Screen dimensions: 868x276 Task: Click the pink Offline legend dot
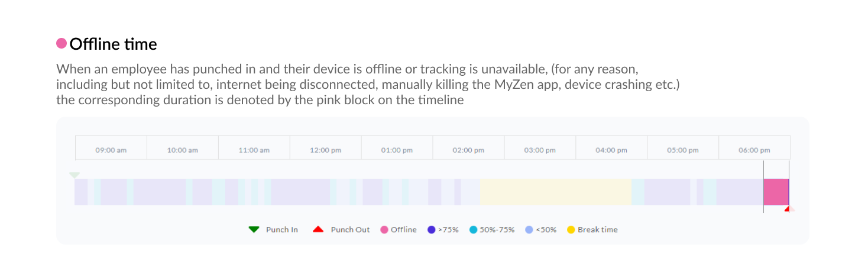384,230
